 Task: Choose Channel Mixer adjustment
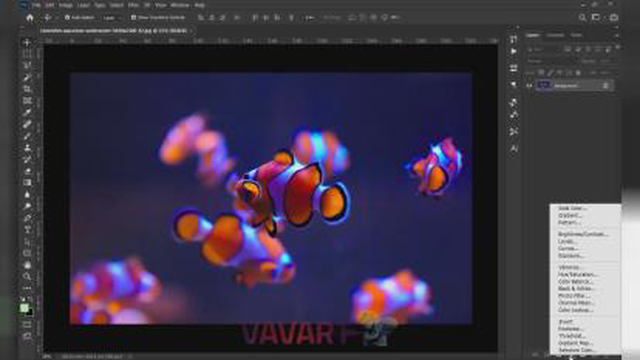coord(576,303)
